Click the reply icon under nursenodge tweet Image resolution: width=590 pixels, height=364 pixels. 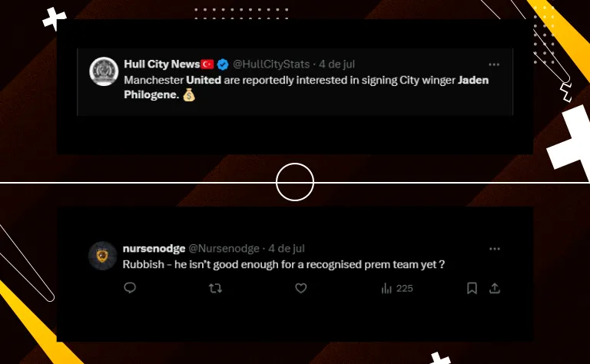coord(130,288)
